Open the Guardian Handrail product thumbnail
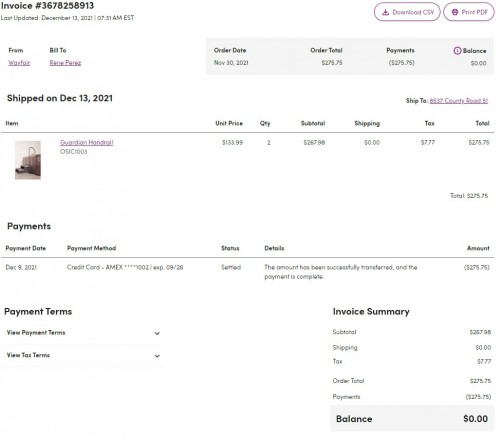 (x=28, y=160)
